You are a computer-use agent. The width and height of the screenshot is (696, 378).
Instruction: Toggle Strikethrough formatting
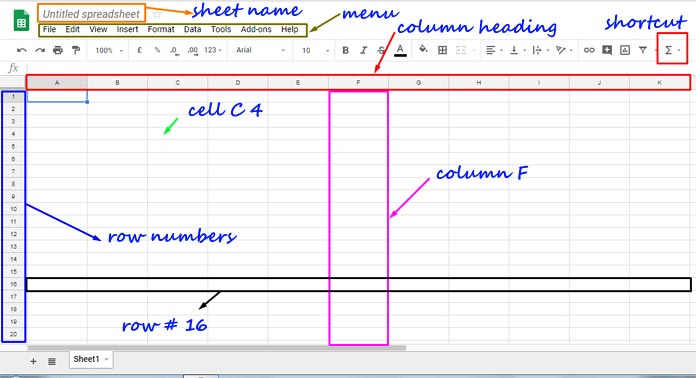381,50
